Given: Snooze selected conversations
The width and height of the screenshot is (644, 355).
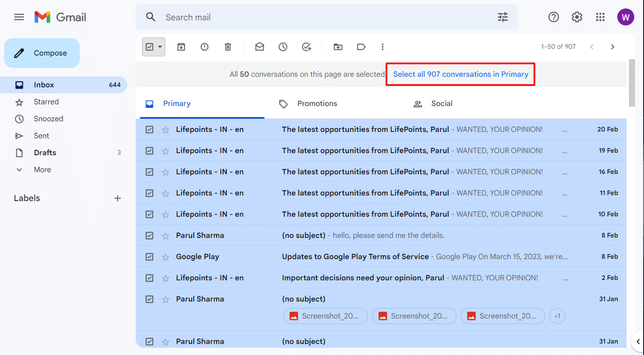Looking at the screenshot, I should tap(283, 47).
